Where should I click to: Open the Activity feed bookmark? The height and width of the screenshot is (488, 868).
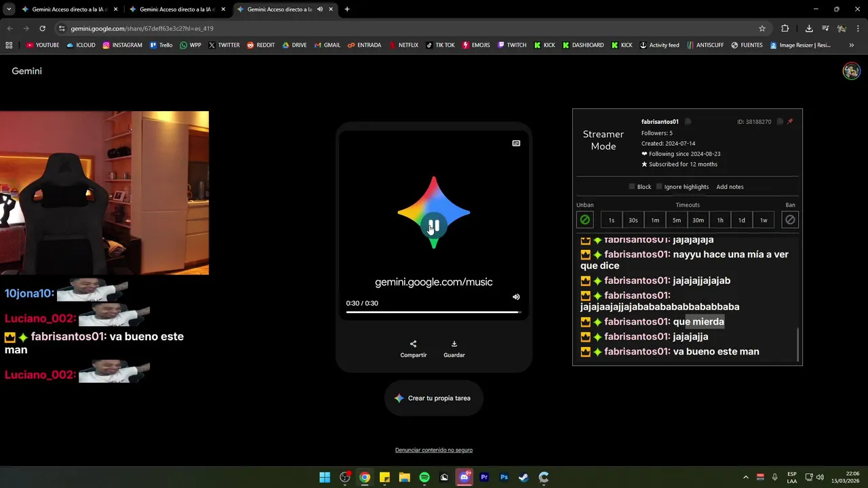[x=659, y=45]
